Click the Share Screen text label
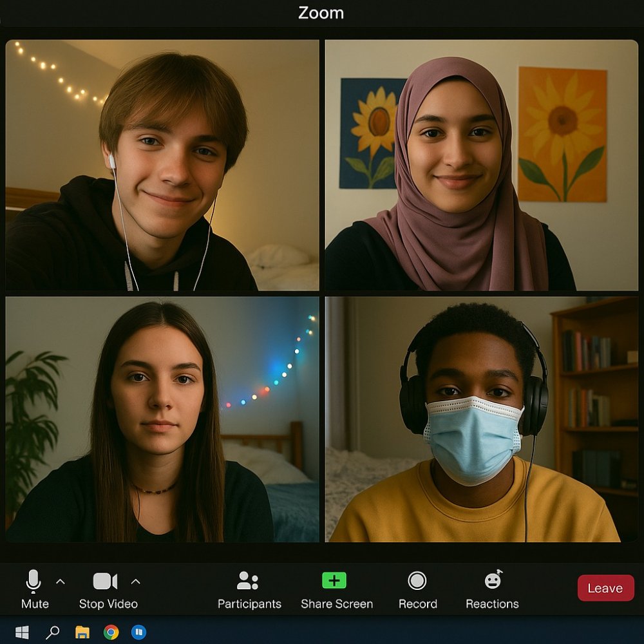Viewport: 644px width, 644px height. [337, 604]
